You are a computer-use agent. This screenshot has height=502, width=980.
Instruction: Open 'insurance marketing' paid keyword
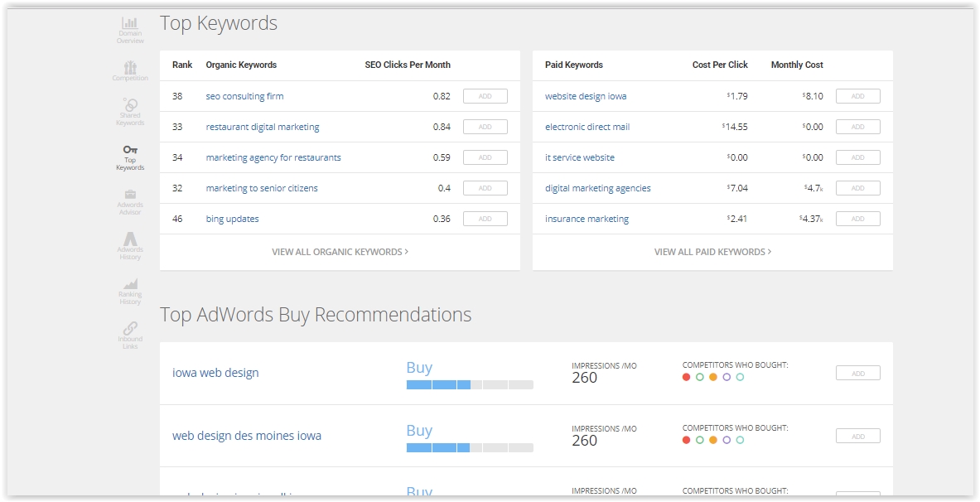click(587, 219)
